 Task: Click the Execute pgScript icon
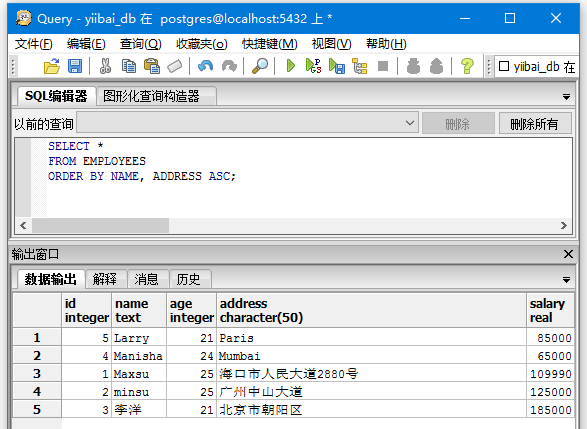tap(313, 67)
